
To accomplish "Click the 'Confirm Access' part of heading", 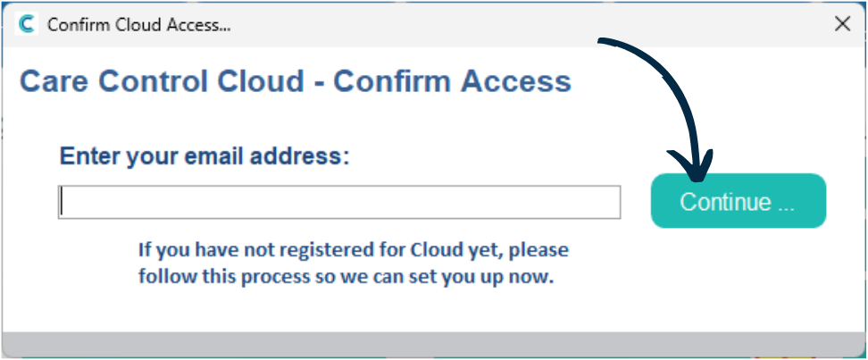I will tap(452, 81).
